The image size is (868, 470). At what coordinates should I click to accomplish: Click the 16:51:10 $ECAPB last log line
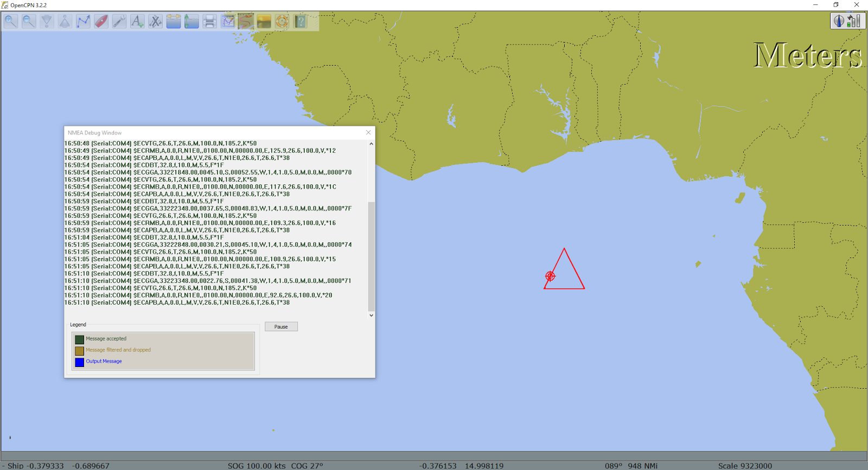pos(177,302)
